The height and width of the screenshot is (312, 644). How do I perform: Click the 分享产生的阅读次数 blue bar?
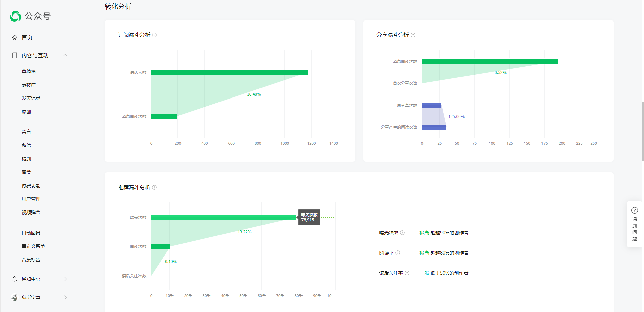(x=434, y=127)
